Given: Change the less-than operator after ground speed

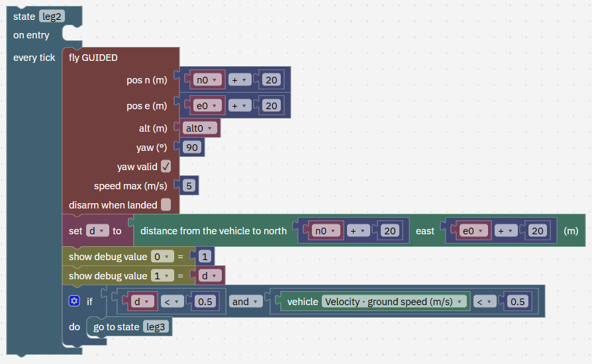Looking at the screenshot, I should point(485,301).
